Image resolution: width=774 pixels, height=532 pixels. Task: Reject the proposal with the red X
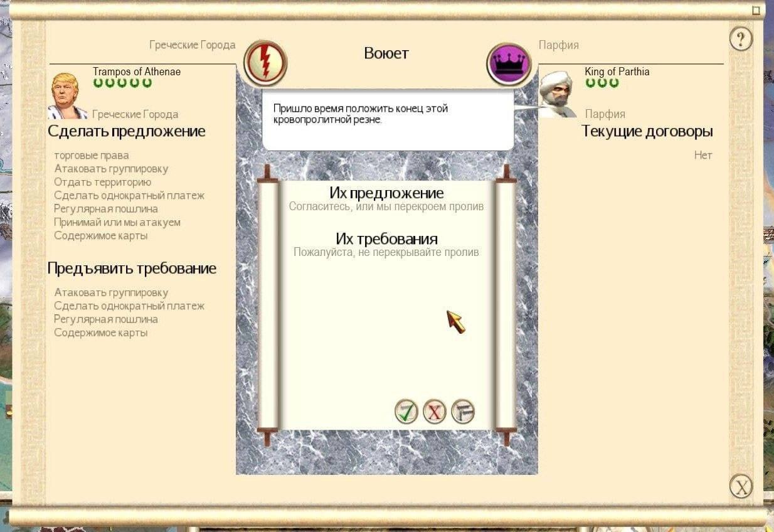coord(435,412)
